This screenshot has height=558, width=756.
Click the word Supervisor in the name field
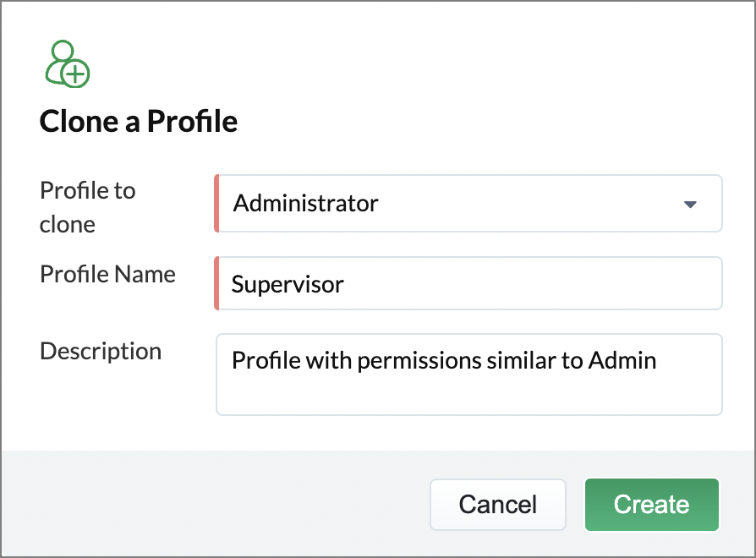coord(288,284)
